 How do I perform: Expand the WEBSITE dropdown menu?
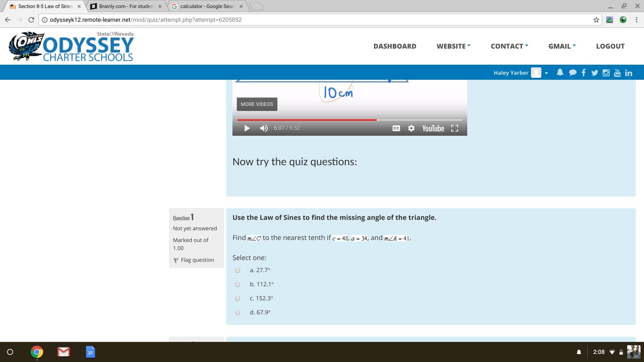pos(453,46)
